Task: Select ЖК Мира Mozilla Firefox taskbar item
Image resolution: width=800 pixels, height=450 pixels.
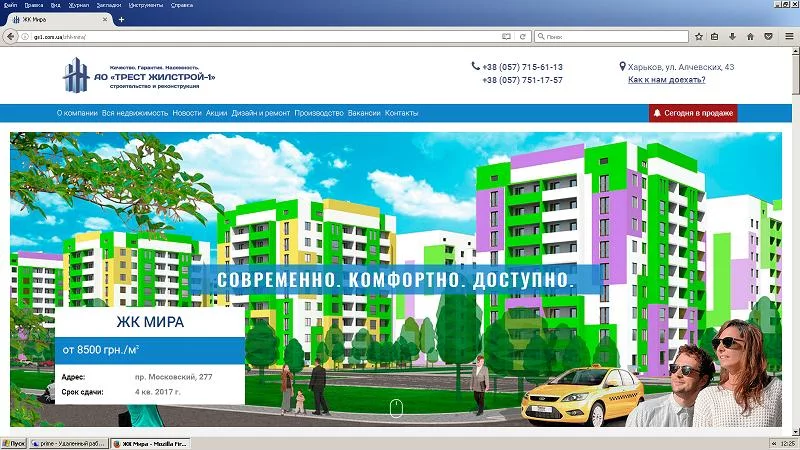Action: (151, 444)
